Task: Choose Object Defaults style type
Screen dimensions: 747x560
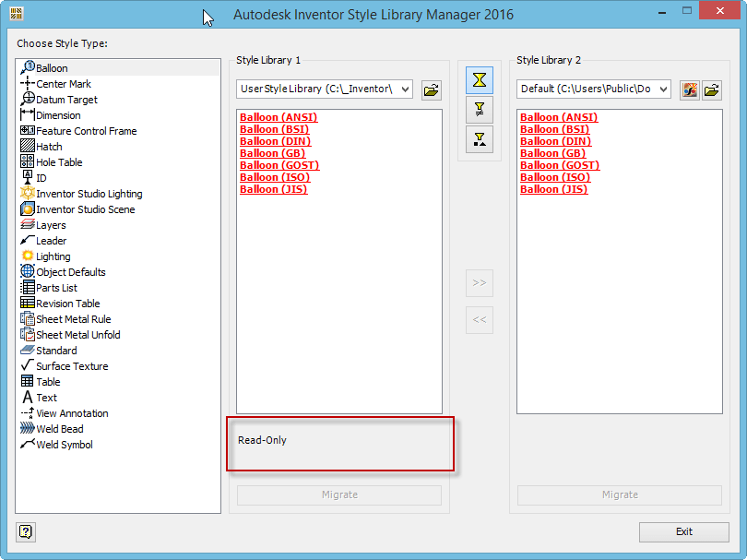Action: pyautogui.click(x=64, y=272)
